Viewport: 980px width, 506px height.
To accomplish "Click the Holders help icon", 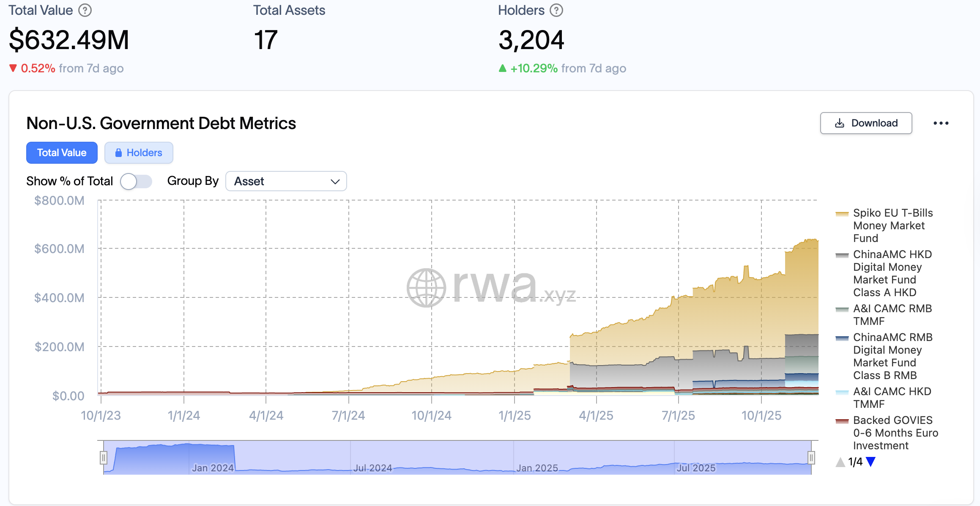I will click(556, 10).
